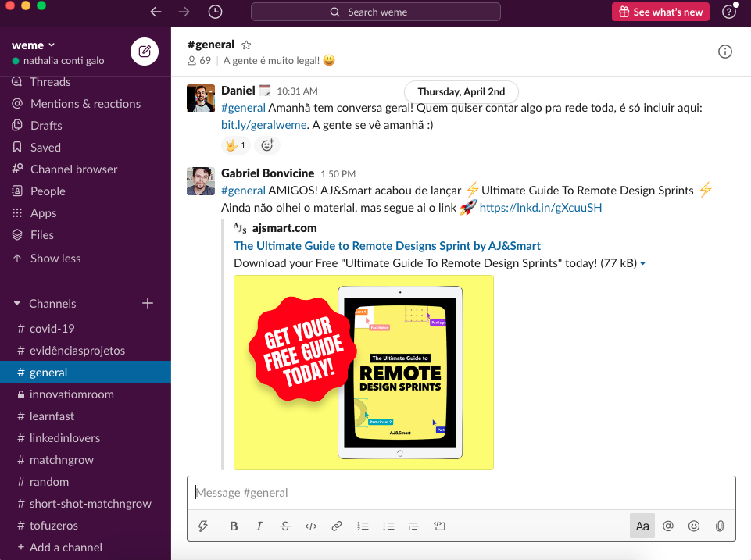Open bit.ly/geralweme link
751x560 pixels.
[264, 125]
